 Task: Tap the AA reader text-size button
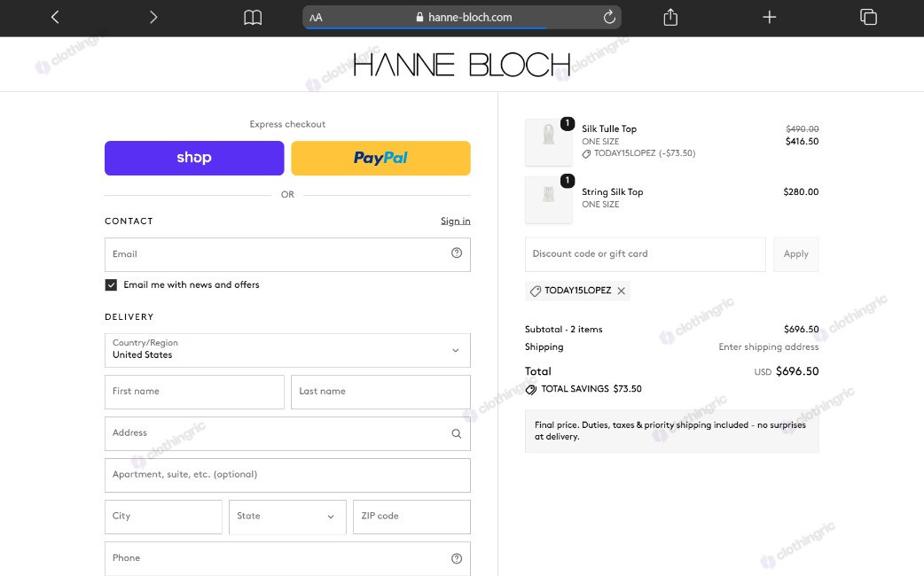pos(317,18)
